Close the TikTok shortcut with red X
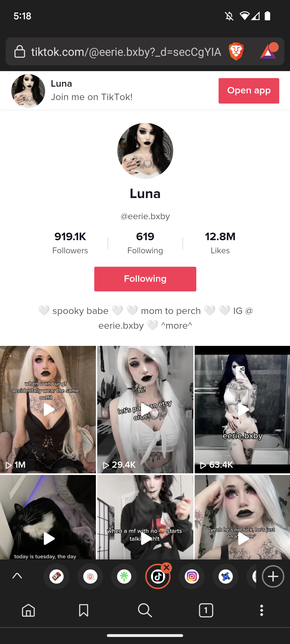The width and height of the screenshot is (290, 644). (167, 568)
